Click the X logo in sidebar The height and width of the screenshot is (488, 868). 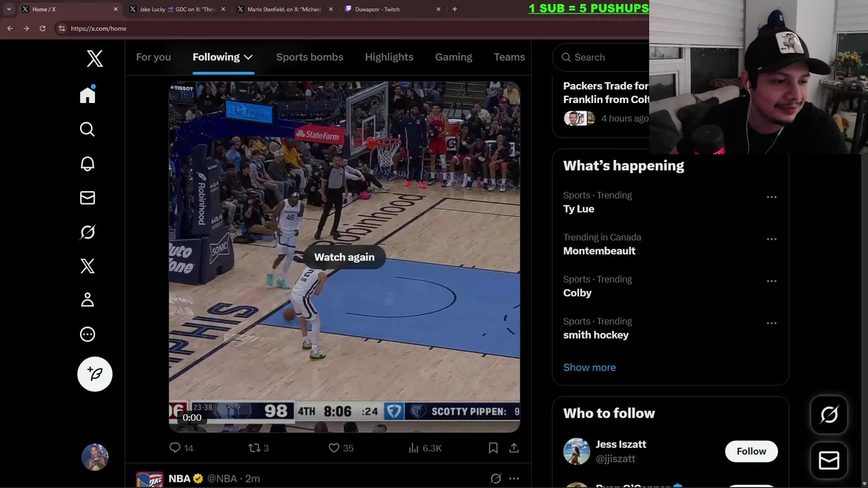[x=95, y=58]
